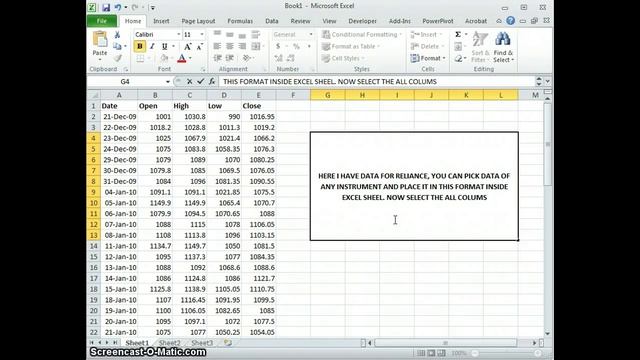Image resolution: width=640 pixels, height=360 pixels.
Task: Click the formula bar Cancel X button
Action: coord(189,82)
